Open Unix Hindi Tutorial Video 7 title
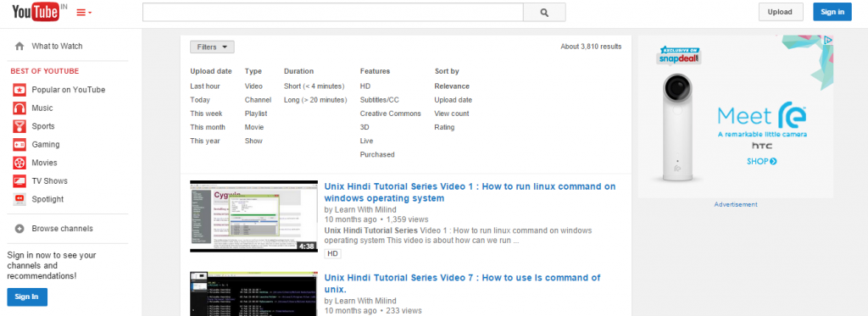 point(462,283)
